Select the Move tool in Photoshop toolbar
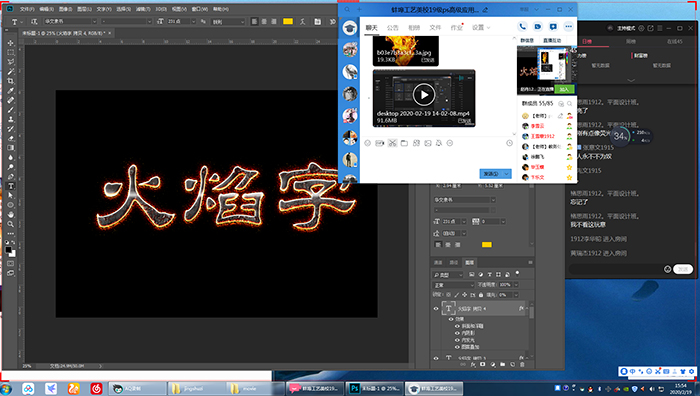Screen dimensions: 700x396 tap(11, 43)
